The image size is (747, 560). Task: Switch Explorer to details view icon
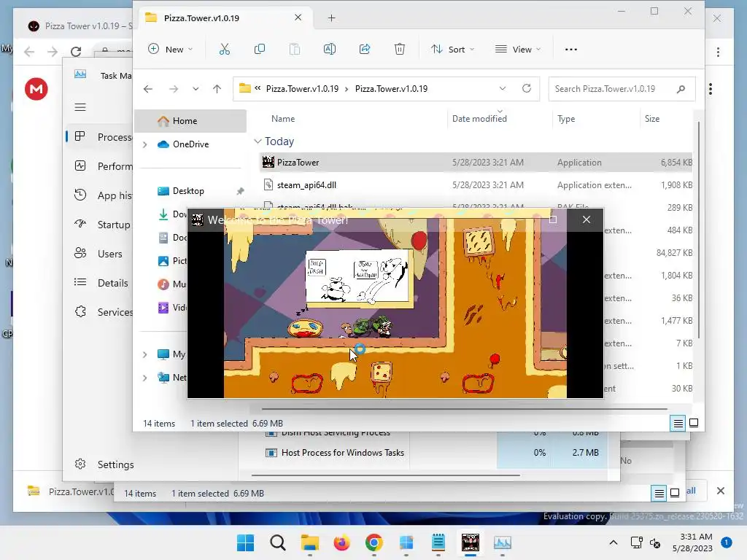pyautogui.click(x=678, y=423)
